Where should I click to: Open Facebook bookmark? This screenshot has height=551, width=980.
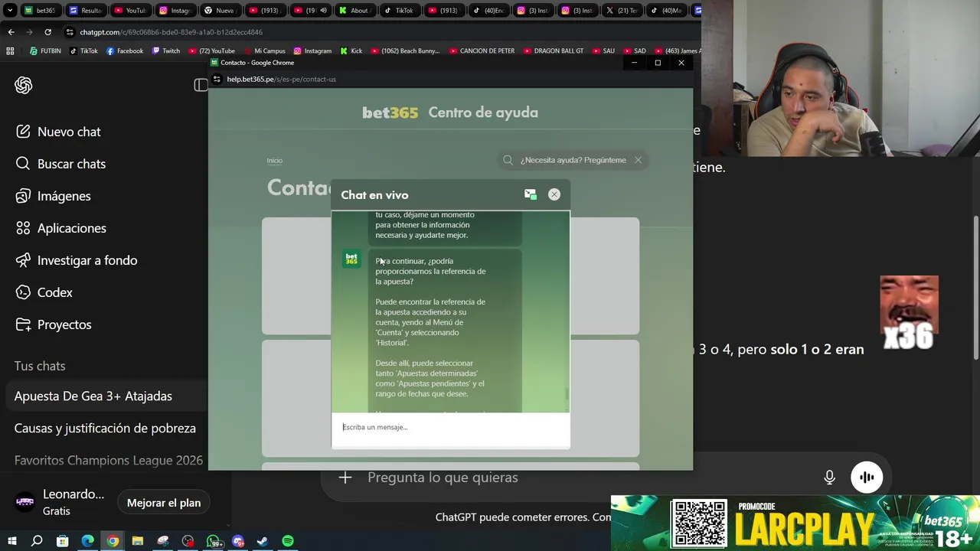click(125, 51)
